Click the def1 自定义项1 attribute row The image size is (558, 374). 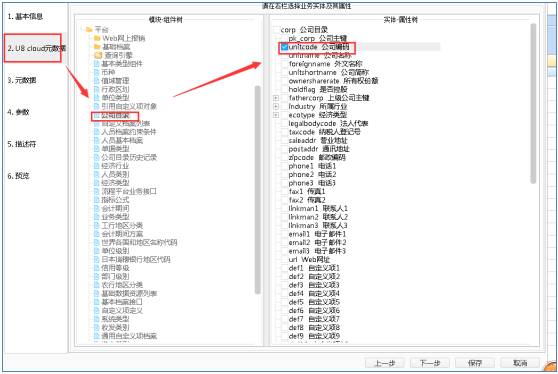[314, 268]
